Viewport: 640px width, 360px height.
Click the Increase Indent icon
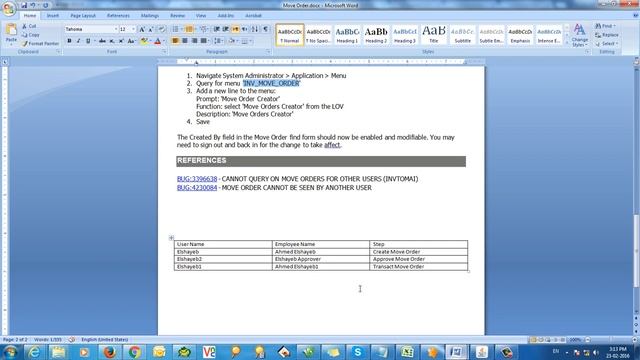[x=226, y=29]
